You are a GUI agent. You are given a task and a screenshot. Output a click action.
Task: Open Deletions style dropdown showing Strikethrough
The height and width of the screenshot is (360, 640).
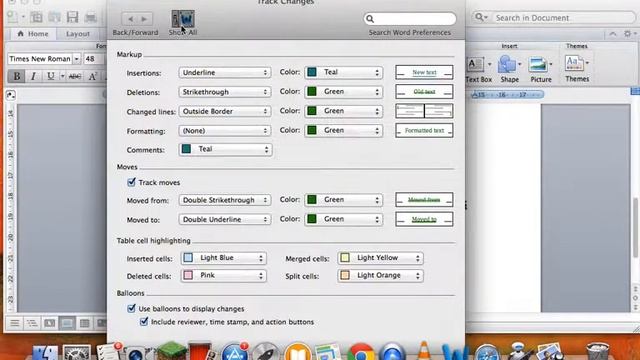tap(225, 92)
